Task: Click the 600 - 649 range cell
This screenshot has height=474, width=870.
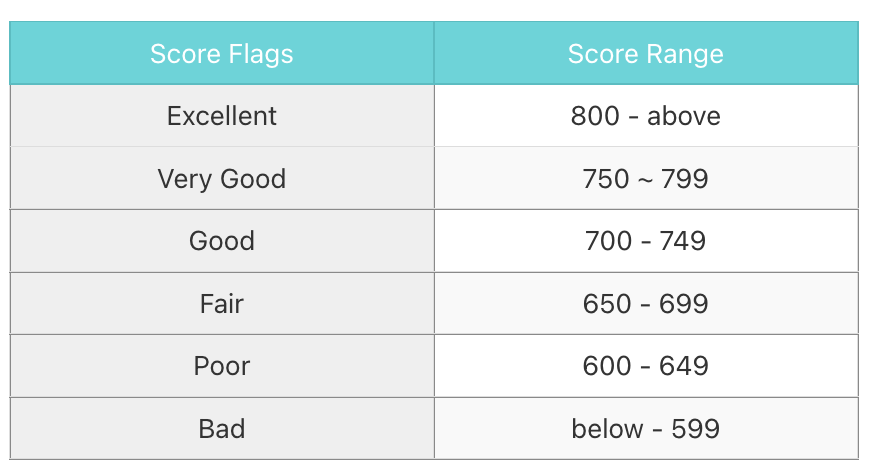Action: (646, 366)
